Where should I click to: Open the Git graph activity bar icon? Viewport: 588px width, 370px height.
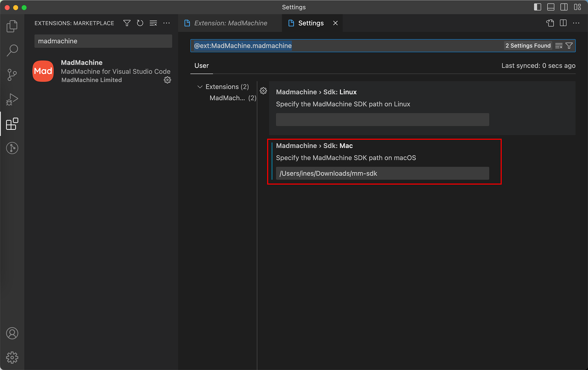coord(12,148)
